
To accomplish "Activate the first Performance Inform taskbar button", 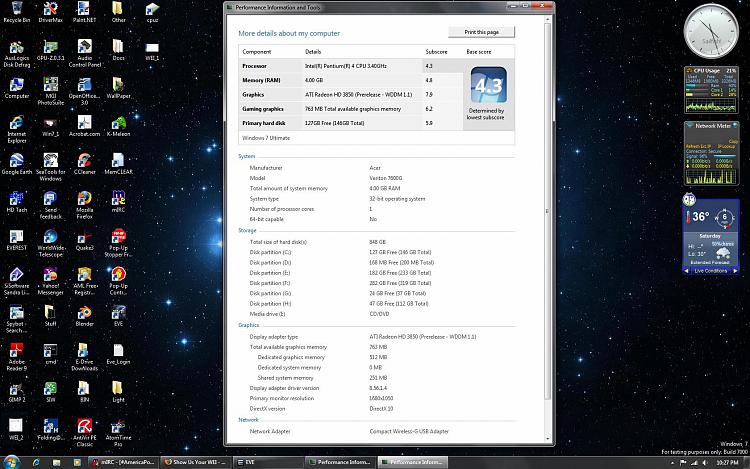I will pos(340,462).
